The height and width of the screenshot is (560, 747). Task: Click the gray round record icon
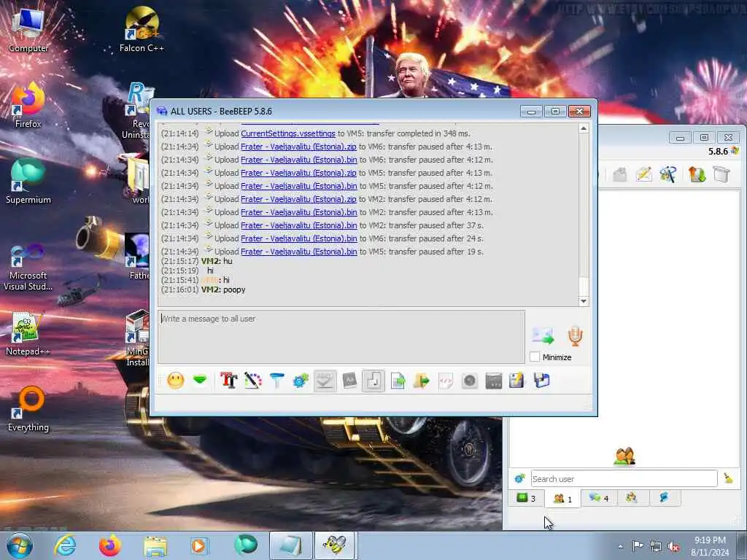[x=470, y=381]
